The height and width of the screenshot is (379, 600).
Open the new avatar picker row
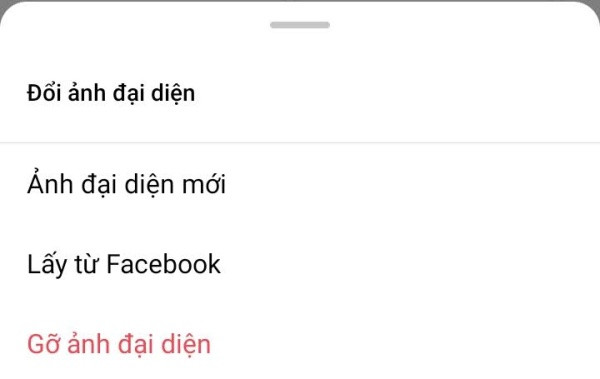[x=300, y=184]
